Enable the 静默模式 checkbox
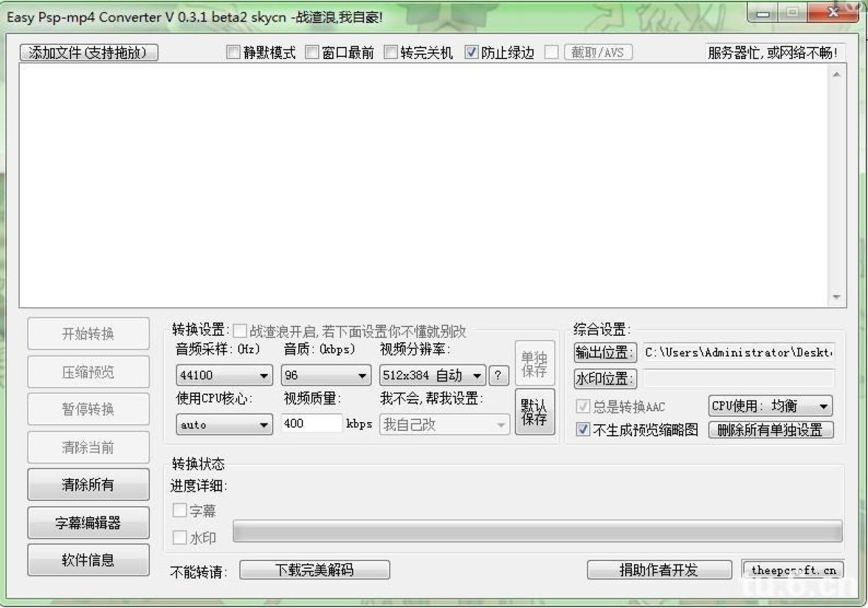 click(233, 52)
